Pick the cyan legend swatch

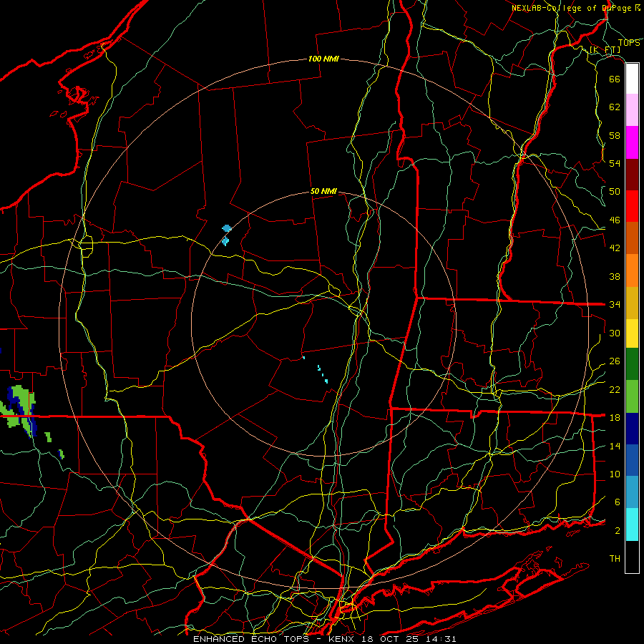point(632,525)
